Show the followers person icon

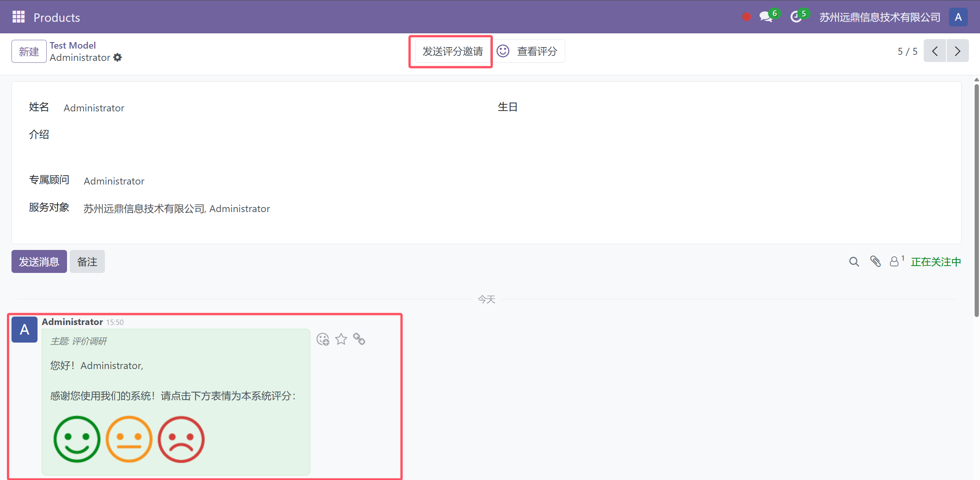[x=894, y=262]
